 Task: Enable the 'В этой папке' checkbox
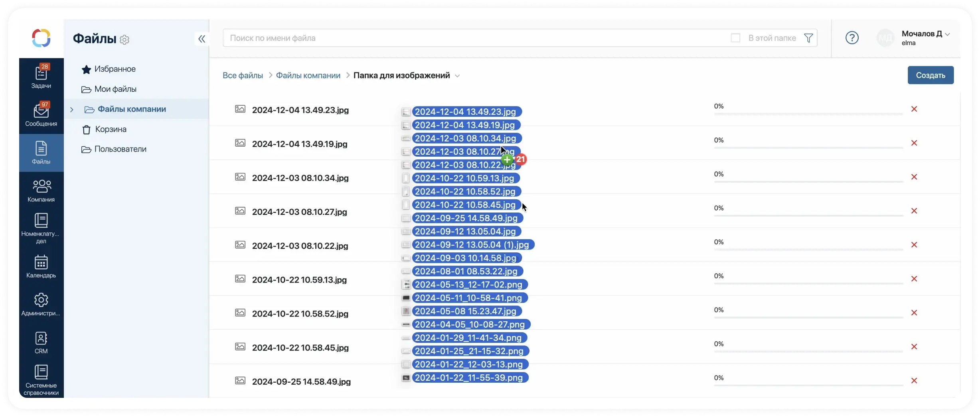click(x=735, y=38)
